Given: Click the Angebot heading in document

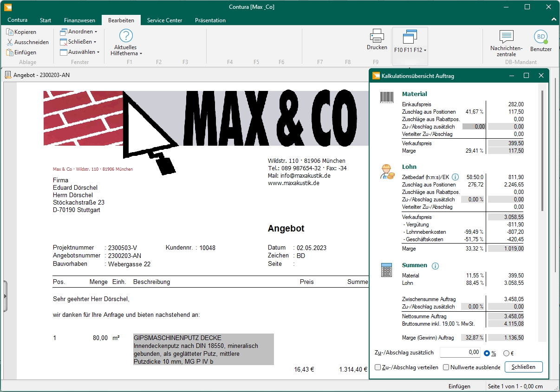Looking at the screenshot, I should 286,229.
